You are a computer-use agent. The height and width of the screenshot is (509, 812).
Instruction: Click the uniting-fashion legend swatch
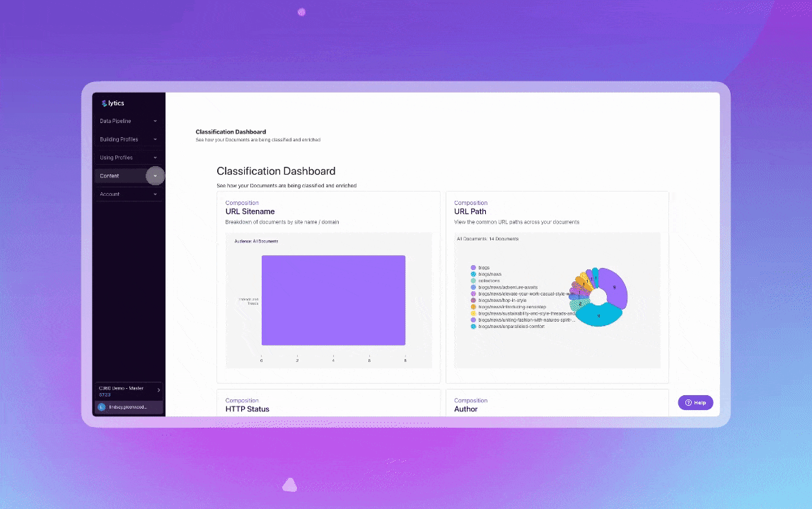473,320
